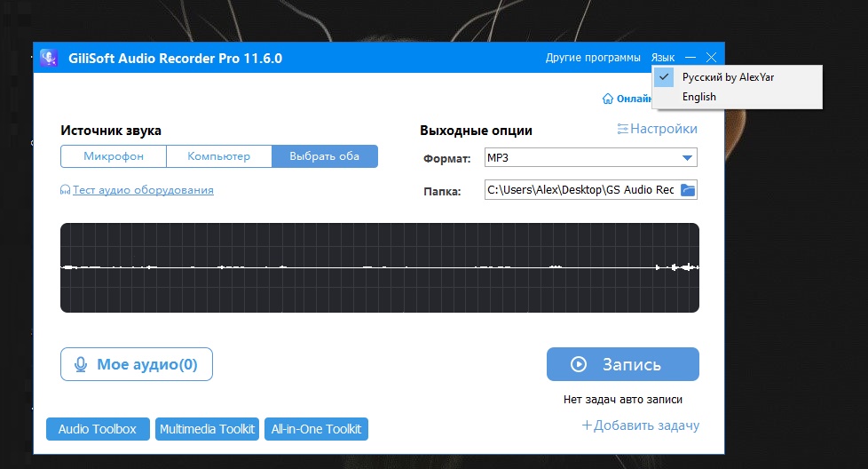The height and width of the screenshot is (469, 868).
Task: Click Добавить задачу link
Action: 646,425
